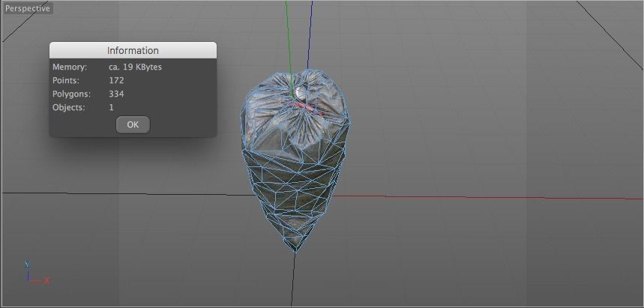Click the Information dialog title bar
Screen dimensions: 644x308
tap(133, 50)
